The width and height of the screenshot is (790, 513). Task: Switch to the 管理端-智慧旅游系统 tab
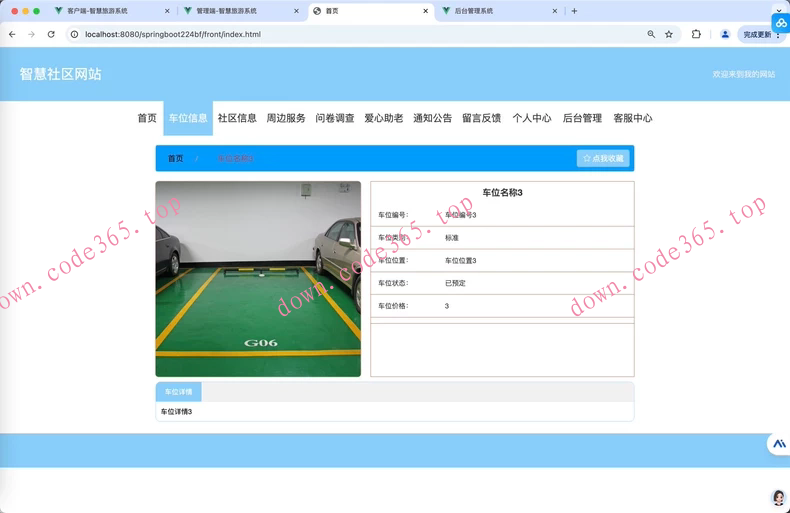coord(227,11)
